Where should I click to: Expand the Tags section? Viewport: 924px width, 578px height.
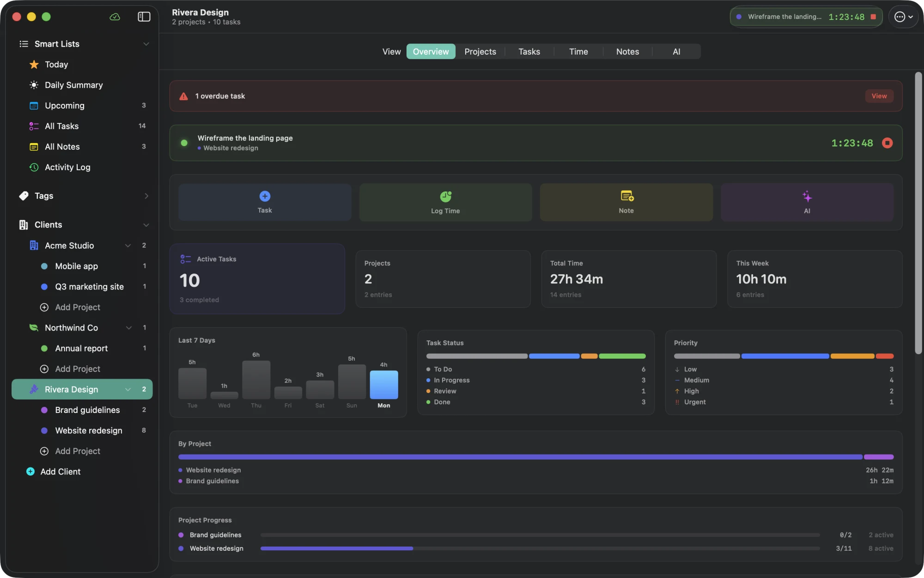(146, 196)
